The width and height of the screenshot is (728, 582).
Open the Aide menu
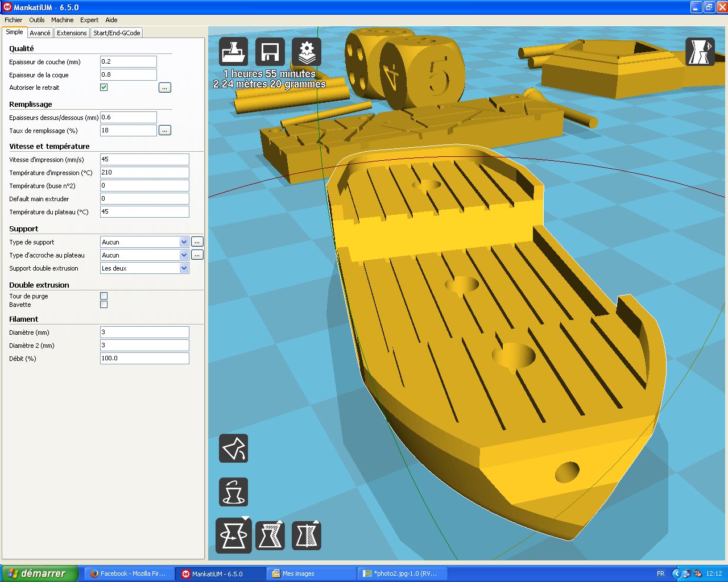click(x=111, y=20)
